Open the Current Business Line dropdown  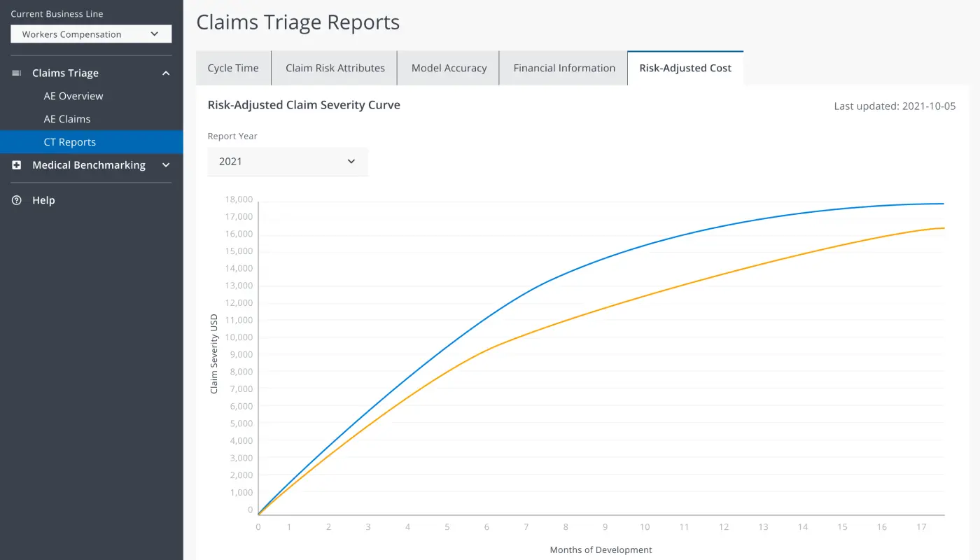pyautogui.click(x=90, y=34)
